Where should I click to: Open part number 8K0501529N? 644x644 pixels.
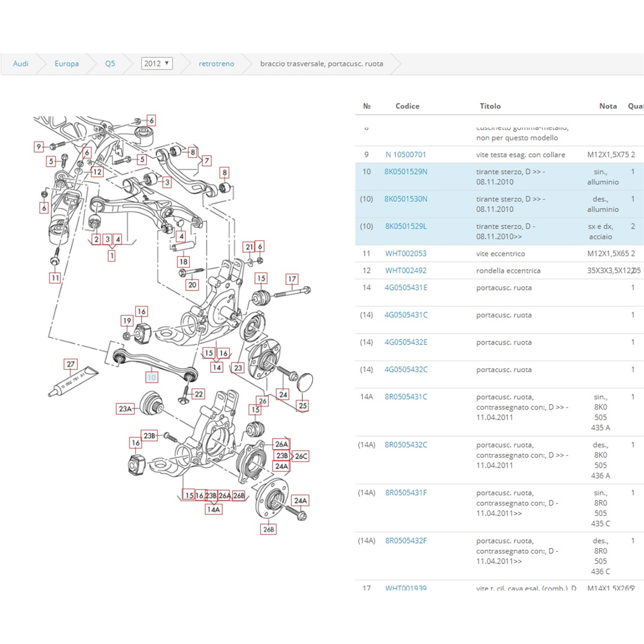406,172
